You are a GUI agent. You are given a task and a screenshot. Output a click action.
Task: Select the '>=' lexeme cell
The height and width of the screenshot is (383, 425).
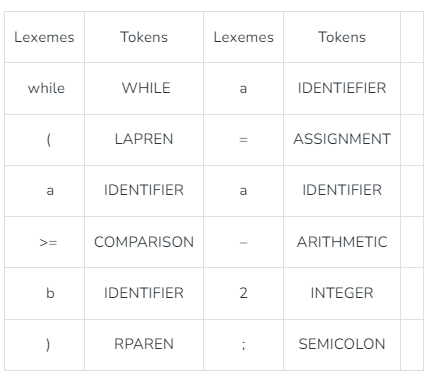45,242
